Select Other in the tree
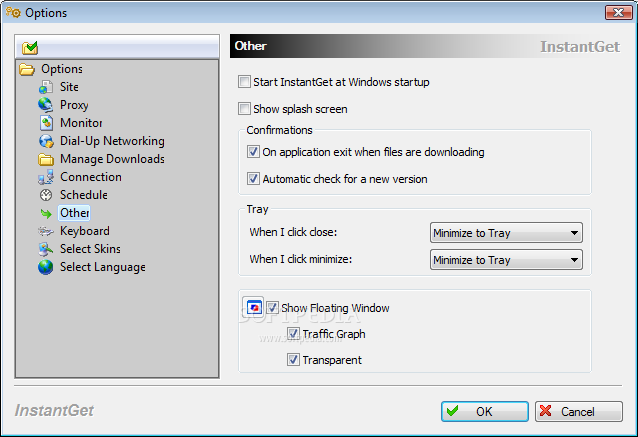 click(x=74, y=213)
